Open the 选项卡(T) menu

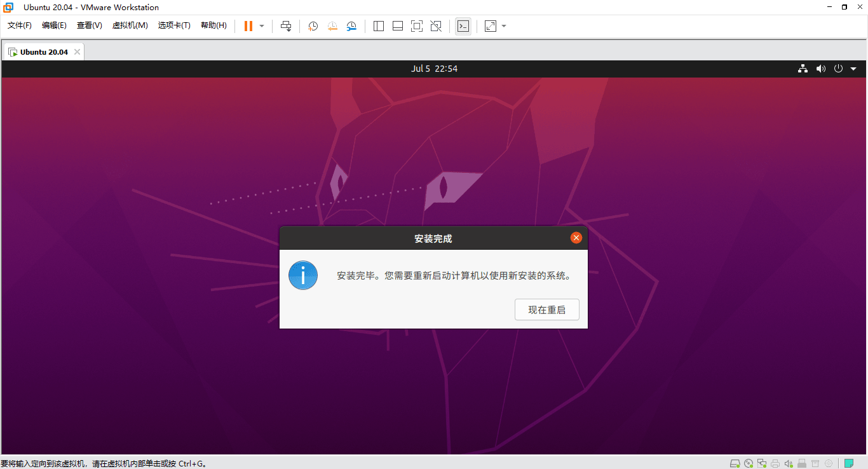tap(174, 25)
